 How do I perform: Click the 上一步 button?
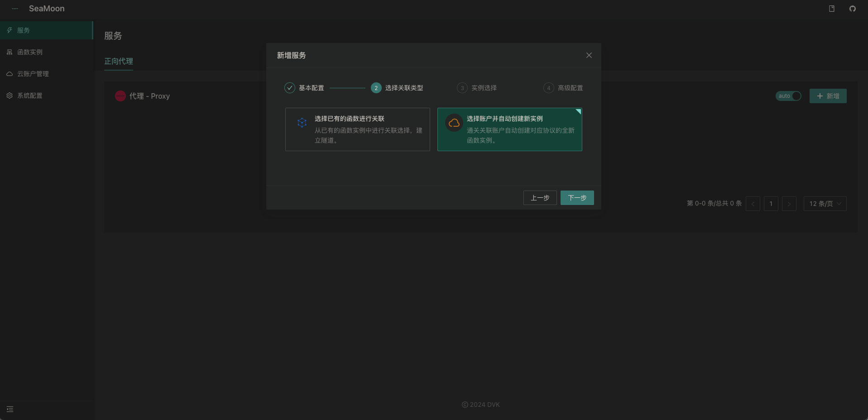pyautogui.click(x=540, y=198)
